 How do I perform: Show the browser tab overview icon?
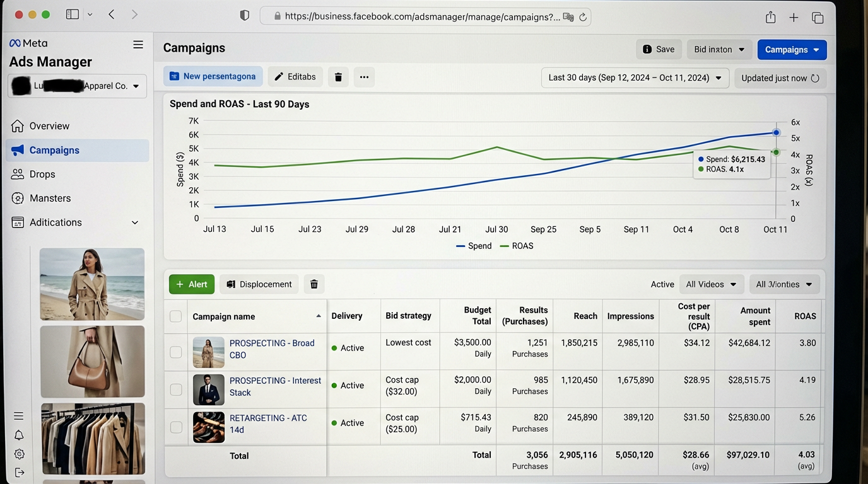(x=818, y=18)
